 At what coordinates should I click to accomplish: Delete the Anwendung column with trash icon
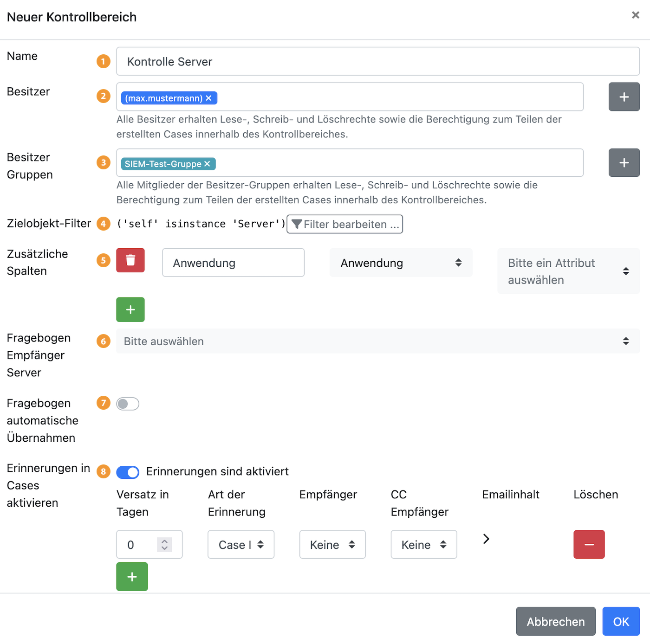[x=130, y=260]
